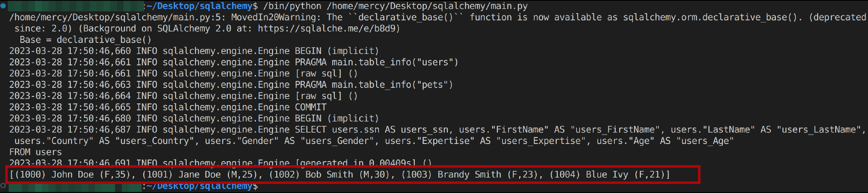Click the "(1004) Blue Ivy (F,21)" result
868x193 pixels.
click(609, 175)
